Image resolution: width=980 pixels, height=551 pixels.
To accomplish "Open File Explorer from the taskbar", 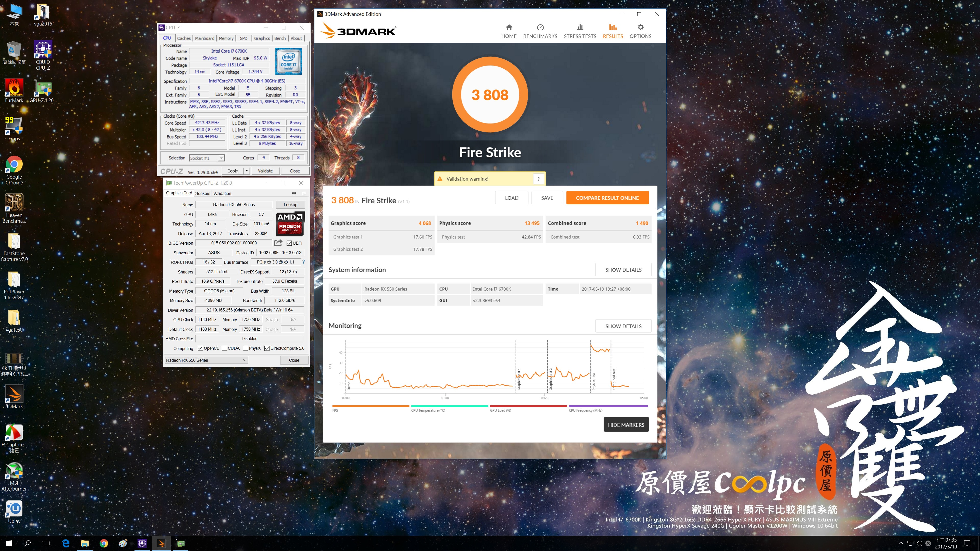I will [x=84, y=543].
